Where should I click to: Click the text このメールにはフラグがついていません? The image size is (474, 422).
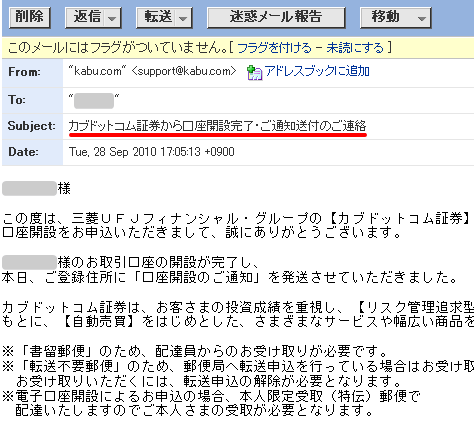[118, 48]
